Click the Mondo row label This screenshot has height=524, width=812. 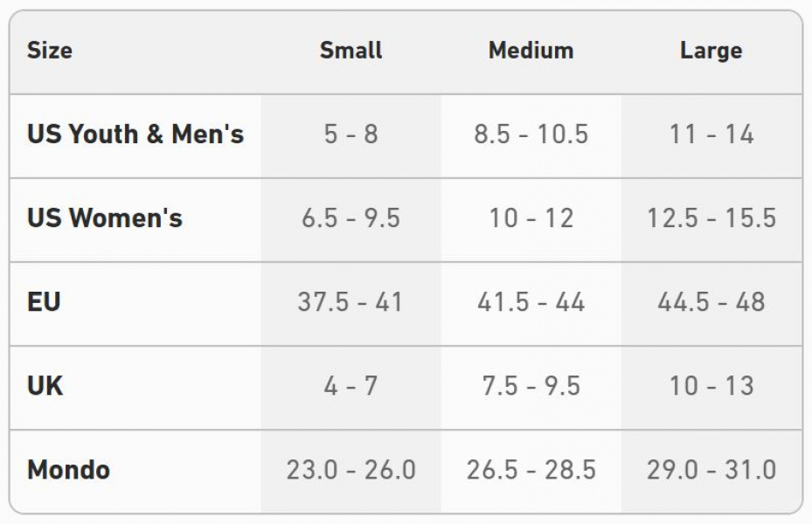point(68,470)
